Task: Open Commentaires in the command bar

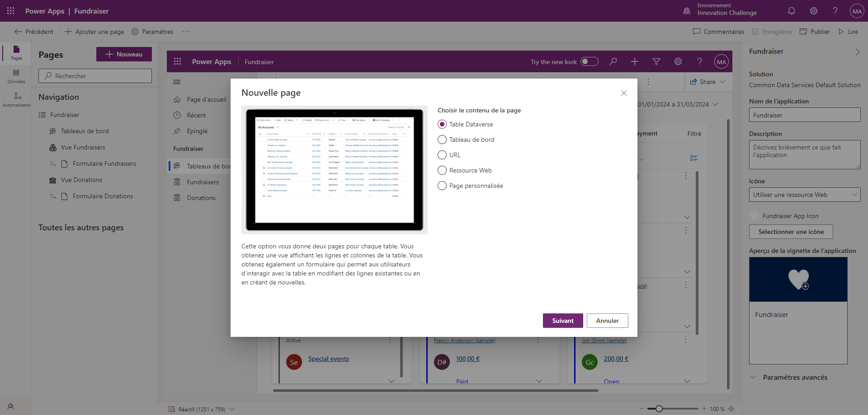Action: (x=718, y=32)
